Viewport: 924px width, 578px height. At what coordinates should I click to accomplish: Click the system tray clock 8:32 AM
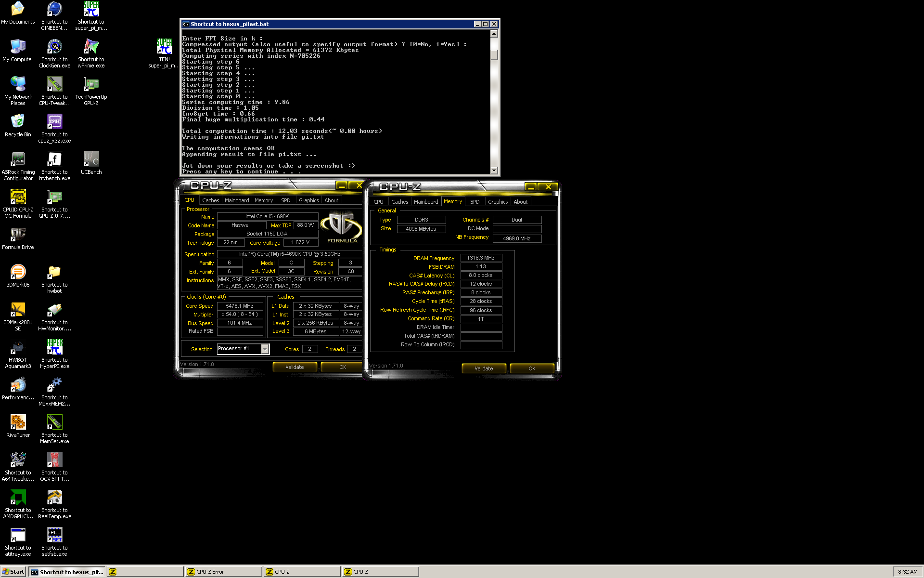[x=908, y=572]
